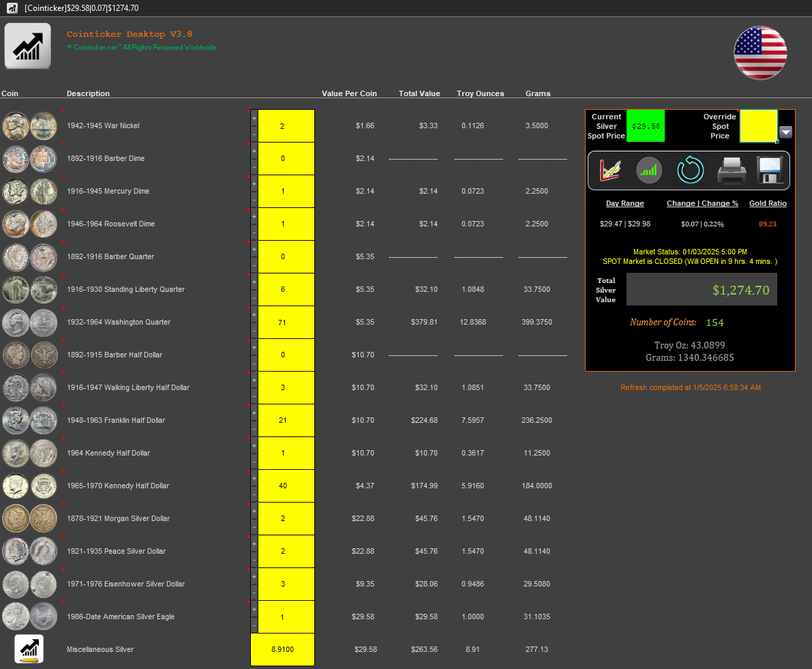
Task: Click 'Refresh completed at 1/5/2025 6:58:34 AM' status
Action: [x=691, y=387]
